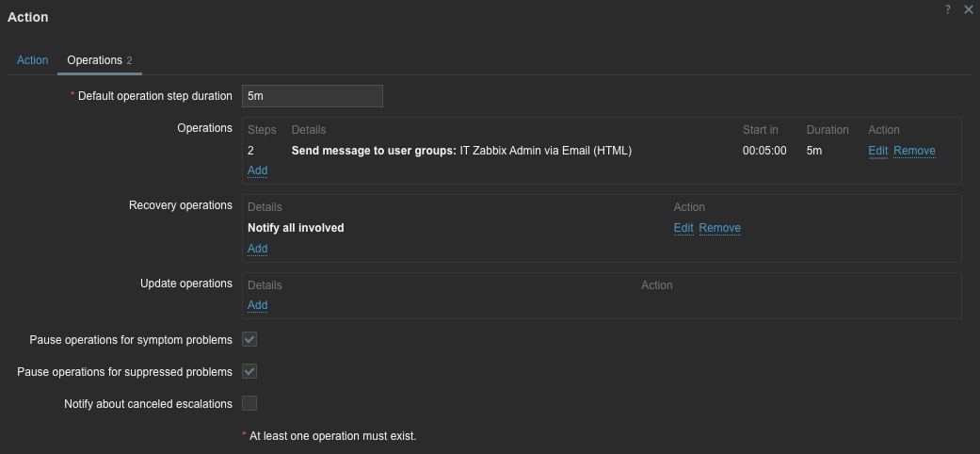This screenshot has height=454, width=980.
Task: Remove the Send message to user groups operation
Action: pyautogui.click(x=914, y=151)
